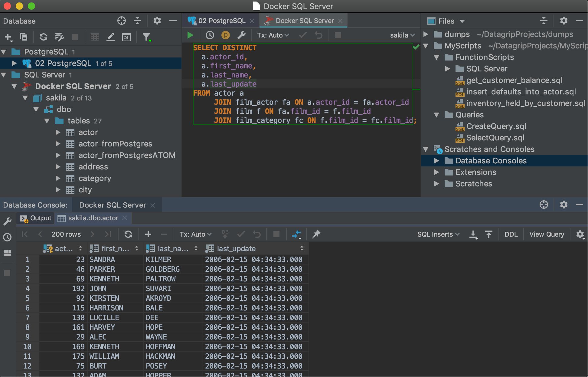Click the transaction history clock icon

(x=210, y=35)
